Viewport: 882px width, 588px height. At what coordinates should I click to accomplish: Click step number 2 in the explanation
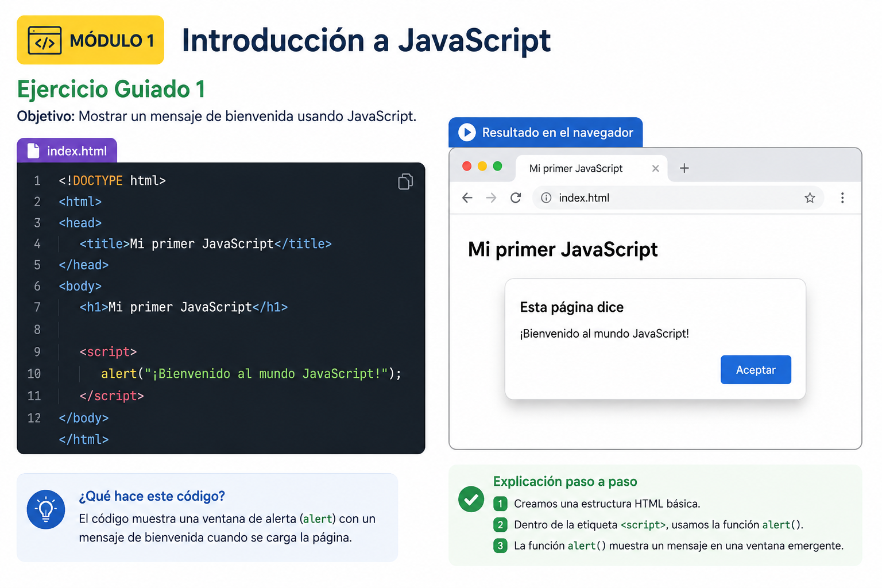tap(500, 525)
